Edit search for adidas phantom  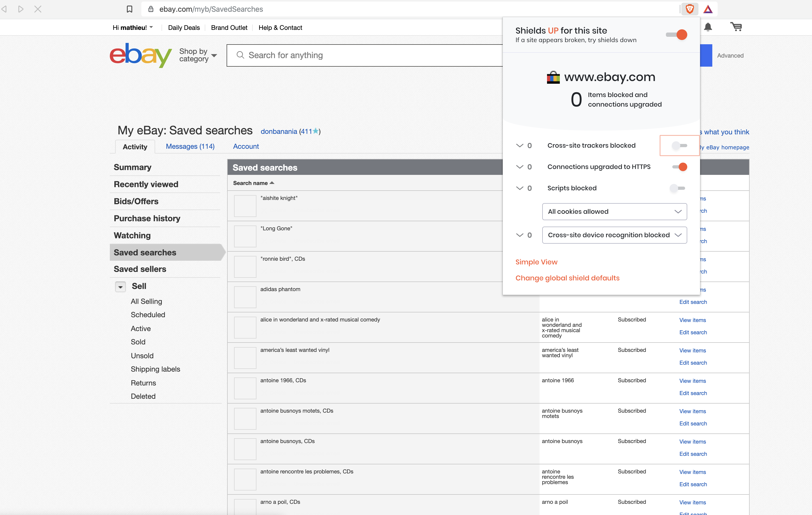tap(693, 302)
